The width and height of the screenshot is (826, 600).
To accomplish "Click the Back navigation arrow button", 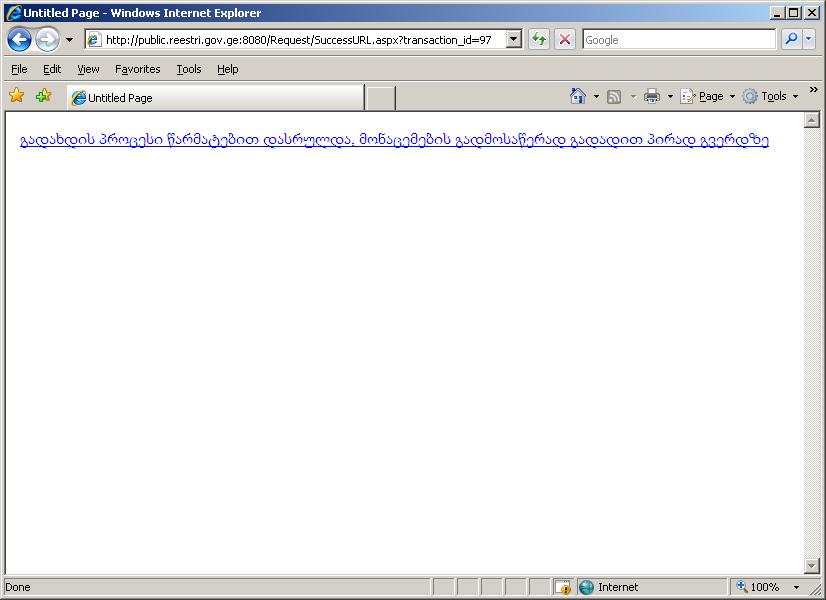I will 19,40.
